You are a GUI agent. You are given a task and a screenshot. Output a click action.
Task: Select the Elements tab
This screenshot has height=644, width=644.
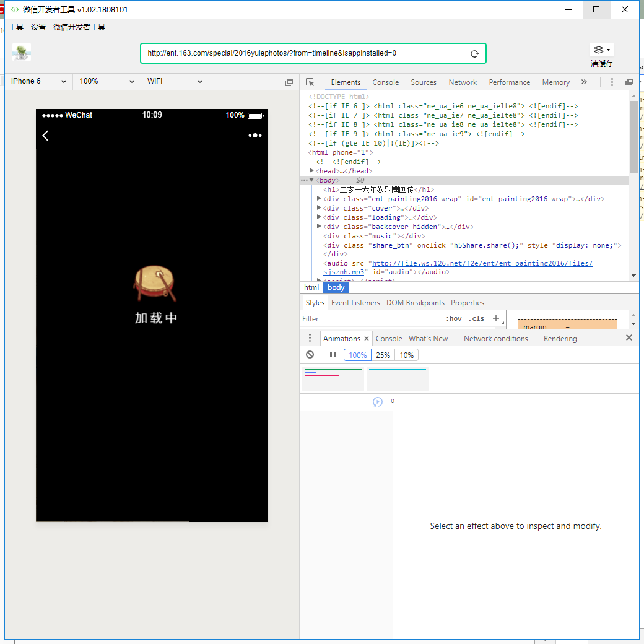point(346,82)
